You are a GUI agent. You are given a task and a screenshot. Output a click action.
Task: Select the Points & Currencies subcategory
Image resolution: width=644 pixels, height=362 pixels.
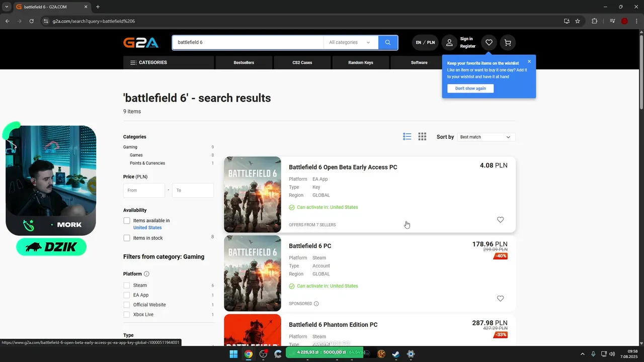coord(147,163)
